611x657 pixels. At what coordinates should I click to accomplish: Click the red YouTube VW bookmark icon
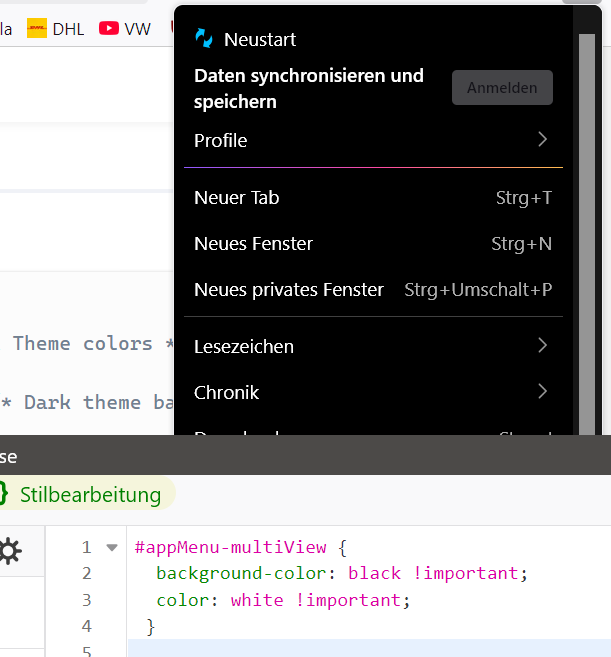pos(109,29)
